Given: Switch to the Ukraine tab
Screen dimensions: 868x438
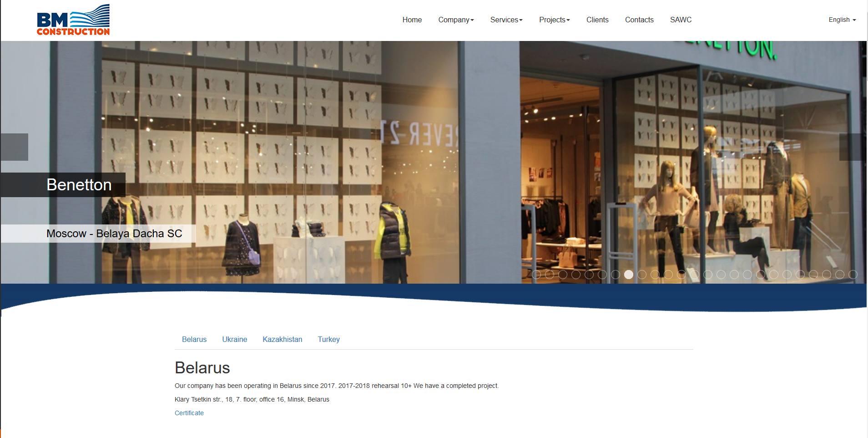Looking at the screenshot, I should [x=235, y=339].
